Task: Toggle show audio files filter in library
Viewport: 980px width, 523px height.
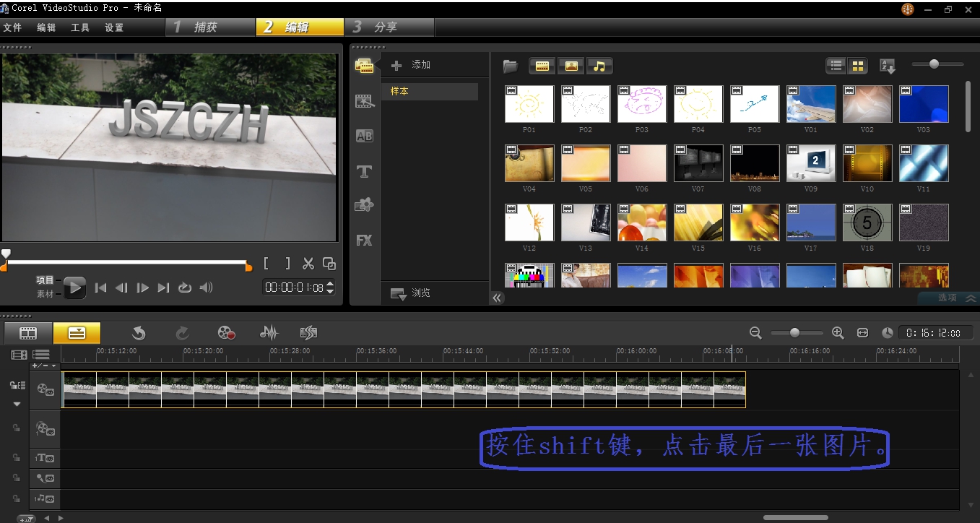Action: click(x=599, y=66)
